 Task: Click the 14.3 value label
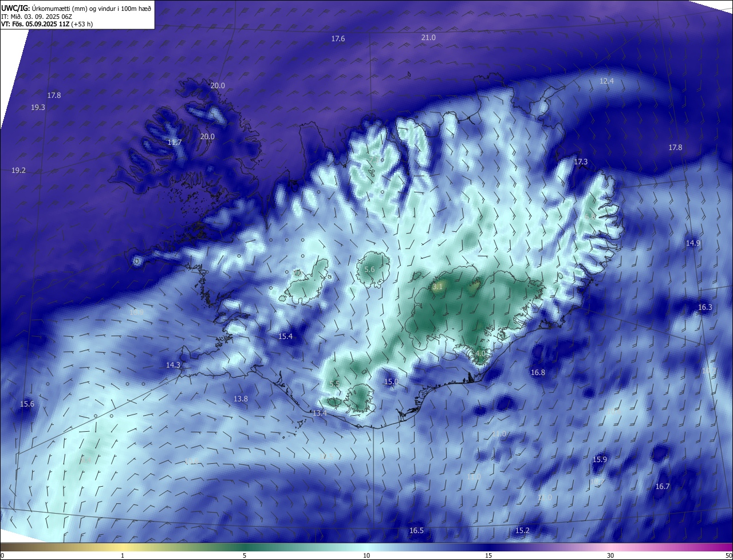[173, 365]
